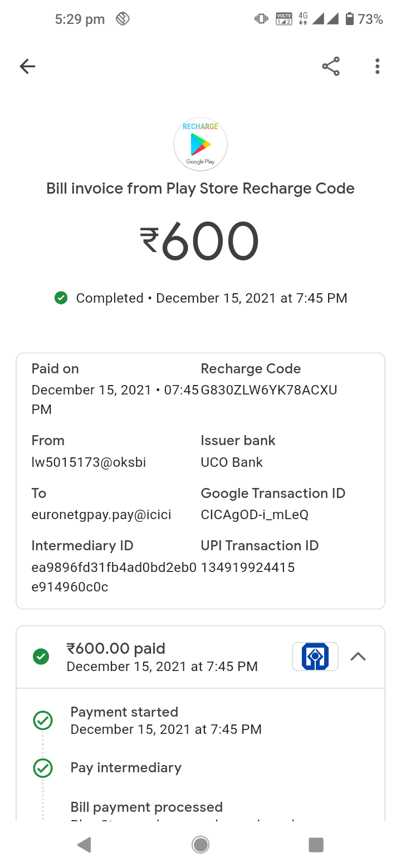Tap the green Completed checkmark icon
The image size is (401, 868).
[x=61, y=298]
